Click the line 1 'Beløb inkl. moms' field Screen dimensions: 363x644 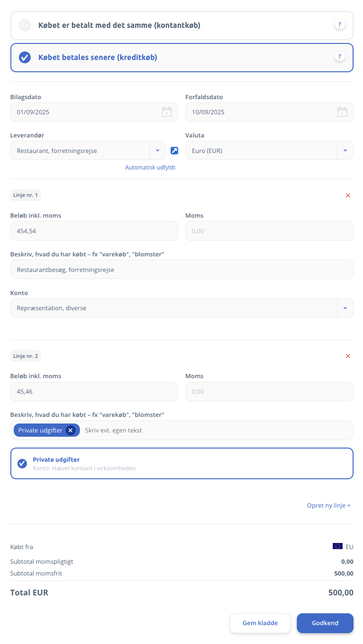click(94, 231)
